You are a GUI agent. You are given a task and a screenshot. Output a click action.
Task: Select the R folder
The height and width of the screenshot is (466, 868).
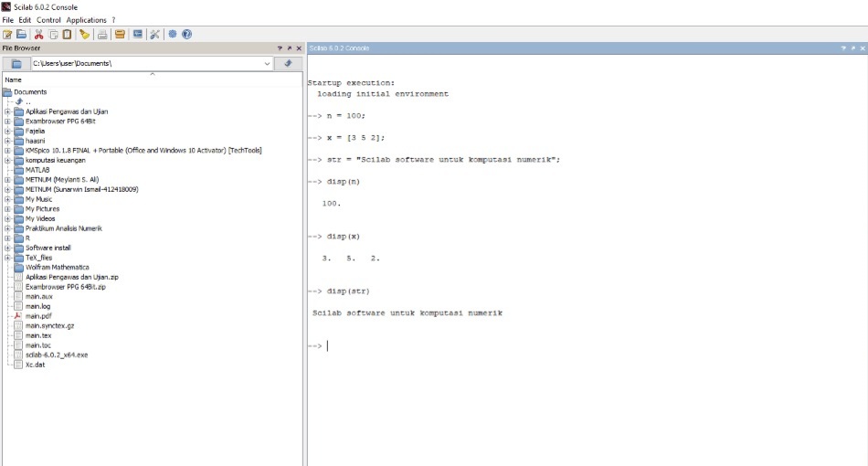(27, 238)
